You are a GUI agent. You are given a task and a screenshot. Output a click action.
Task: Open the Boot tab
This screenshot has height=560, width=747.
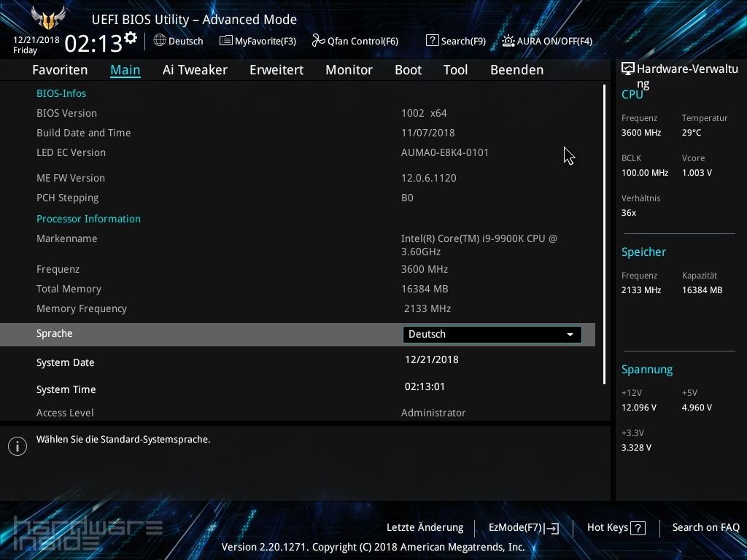point(409,70)
